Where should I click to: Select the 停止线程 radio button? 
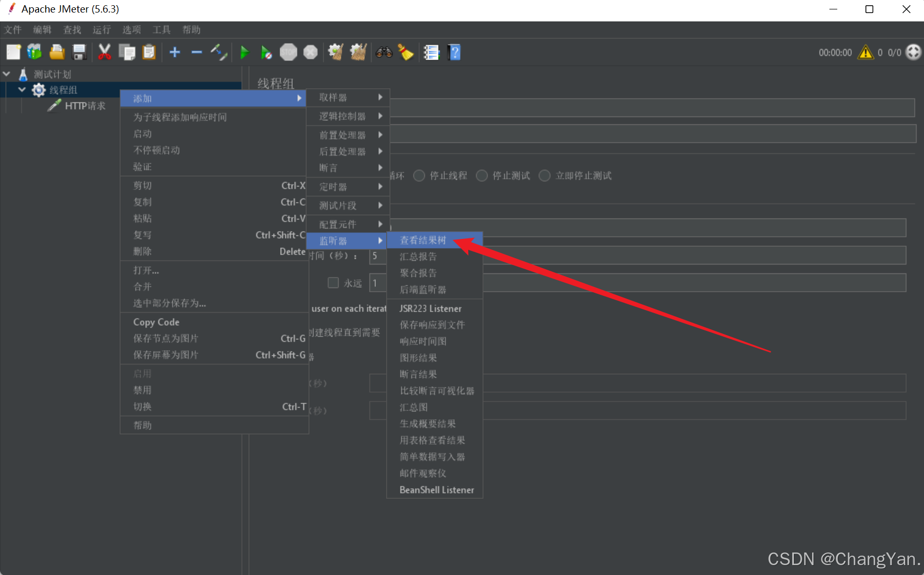click(419, 176)
